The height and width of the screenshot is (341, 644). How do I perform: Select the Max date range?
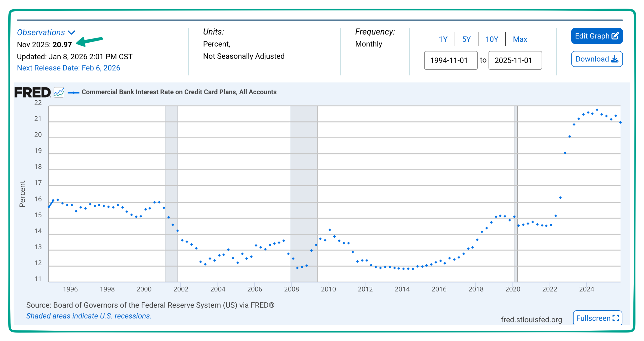(520, 39)
